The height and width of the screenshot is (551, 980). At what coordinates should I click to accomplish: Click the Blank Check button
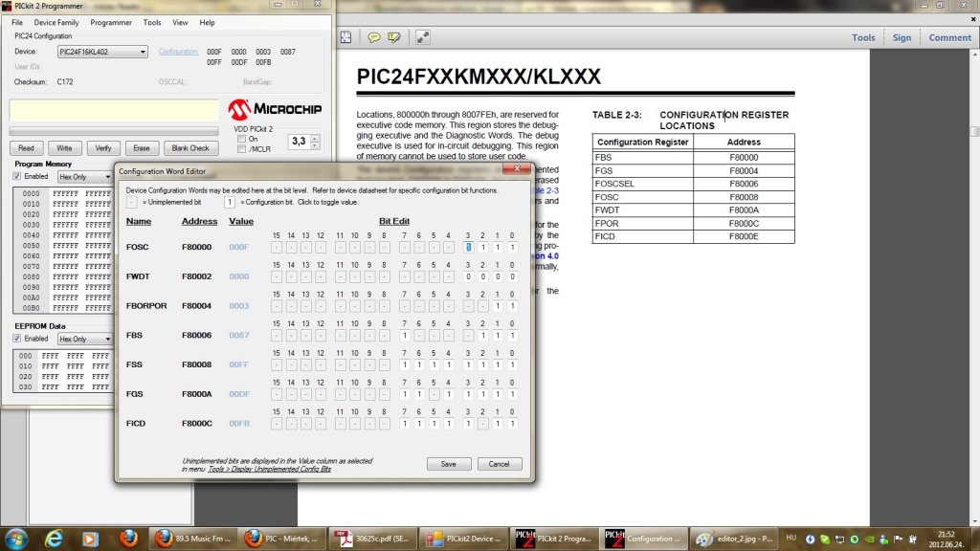tap(190, 148)
